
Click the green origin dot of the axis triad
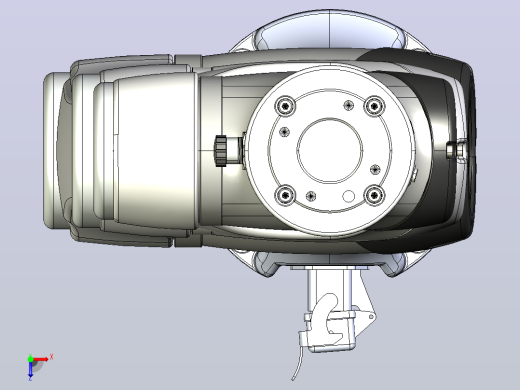(30, 359)
